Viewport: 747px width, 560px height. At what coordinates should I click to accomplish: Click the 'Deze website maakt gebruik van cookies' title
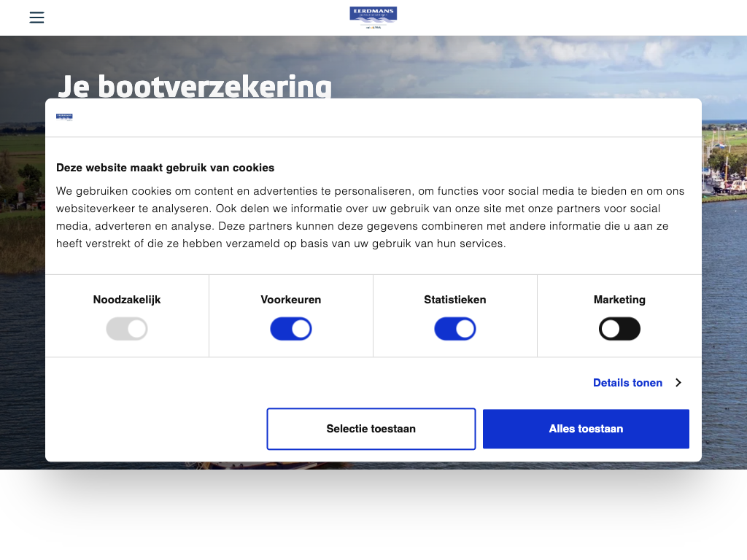coord(165,168)
